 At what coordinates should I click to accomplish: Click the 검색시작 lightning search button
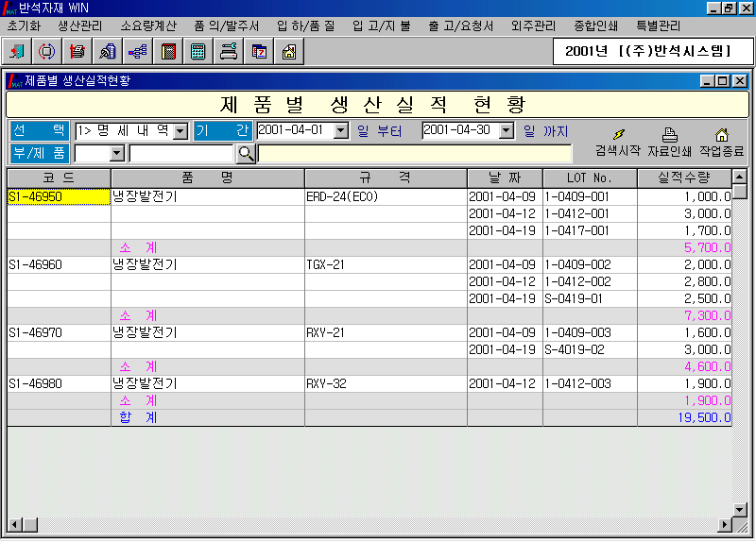618,142
